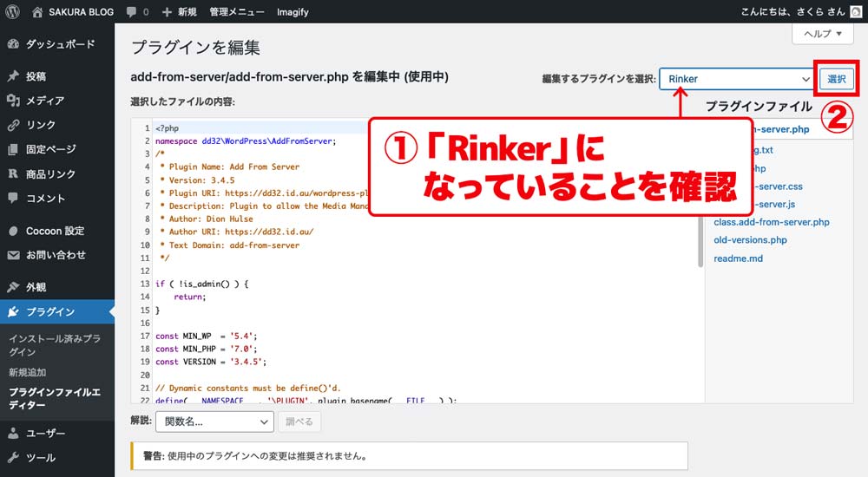Open Cocoon 設定 sidebar menu
The height and width of the screenshot is (477, 868).
(x=57, y=231)
